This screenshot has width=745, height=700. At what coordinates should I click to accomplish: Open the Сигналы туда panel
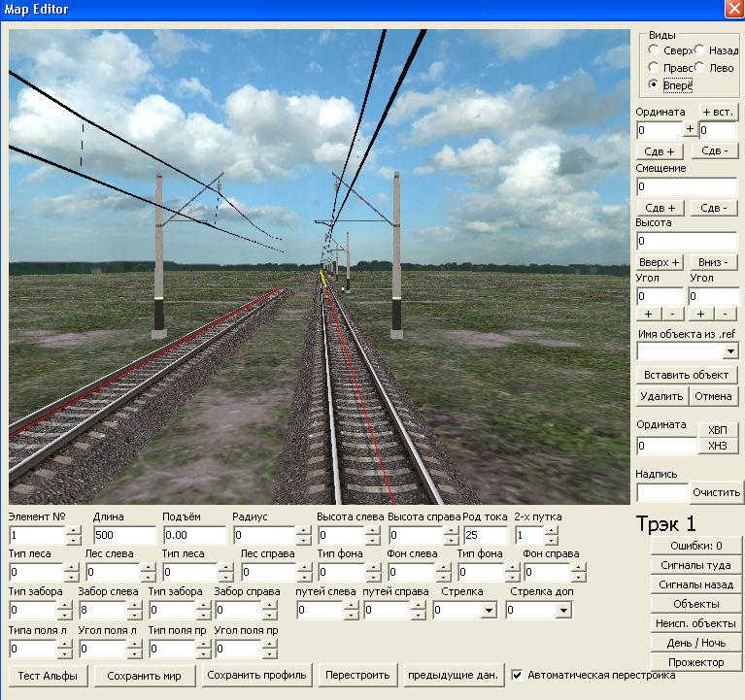click(696, 565)
